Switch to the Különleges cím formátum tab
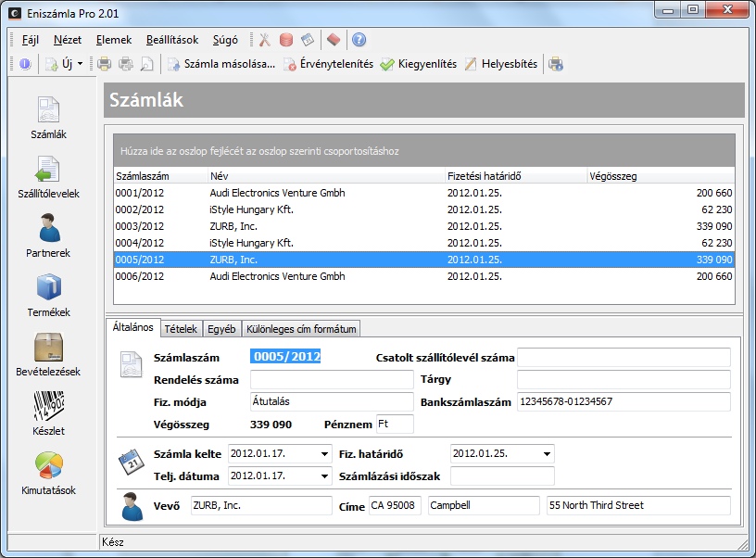 (301, 329)
